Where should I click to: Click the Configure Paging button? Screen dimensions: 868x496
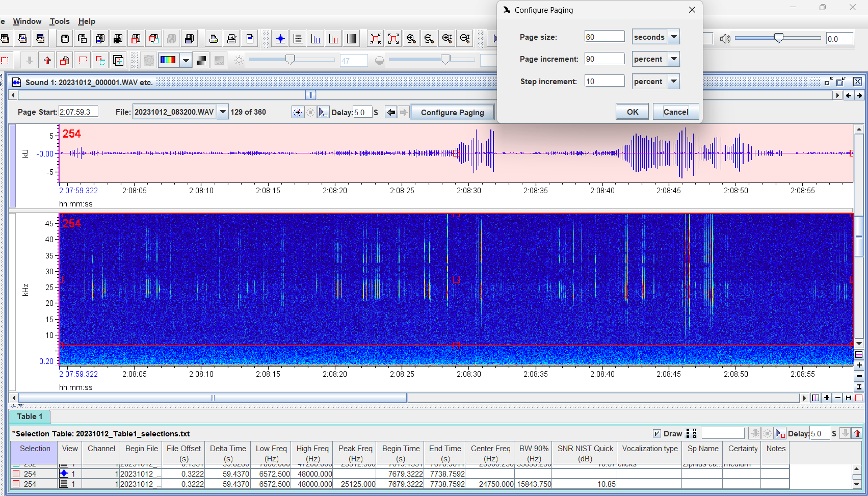pos(452,113)
